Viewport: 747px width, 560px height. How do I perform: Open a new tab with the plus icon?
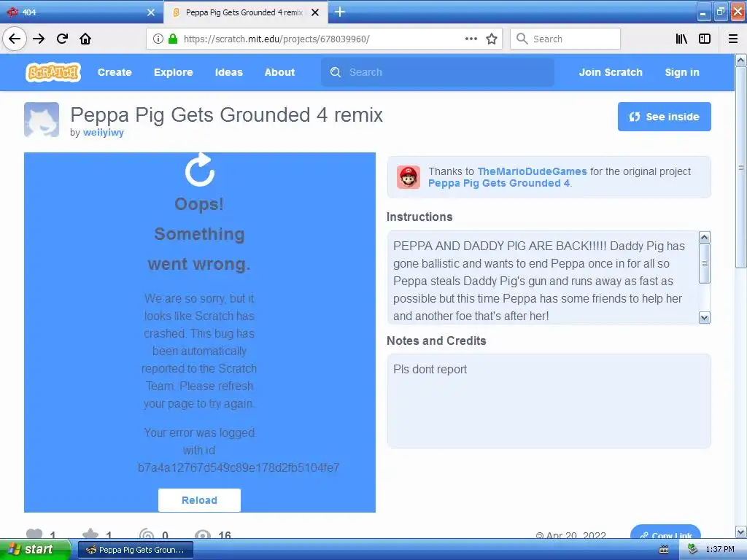pos(340,12)
